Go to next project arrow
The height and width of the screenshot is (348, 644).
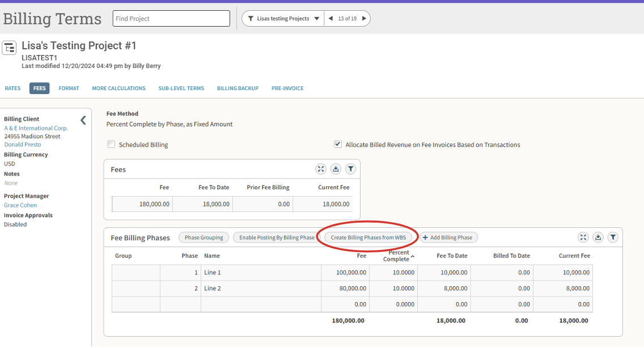coord(364,19)
